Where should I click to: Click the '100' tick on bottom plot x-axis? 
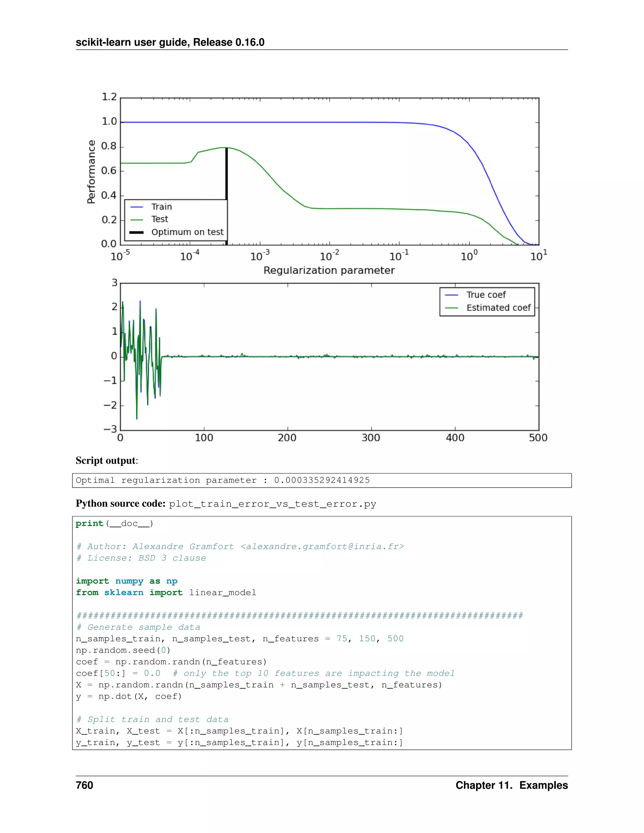(x=204, y=438)
